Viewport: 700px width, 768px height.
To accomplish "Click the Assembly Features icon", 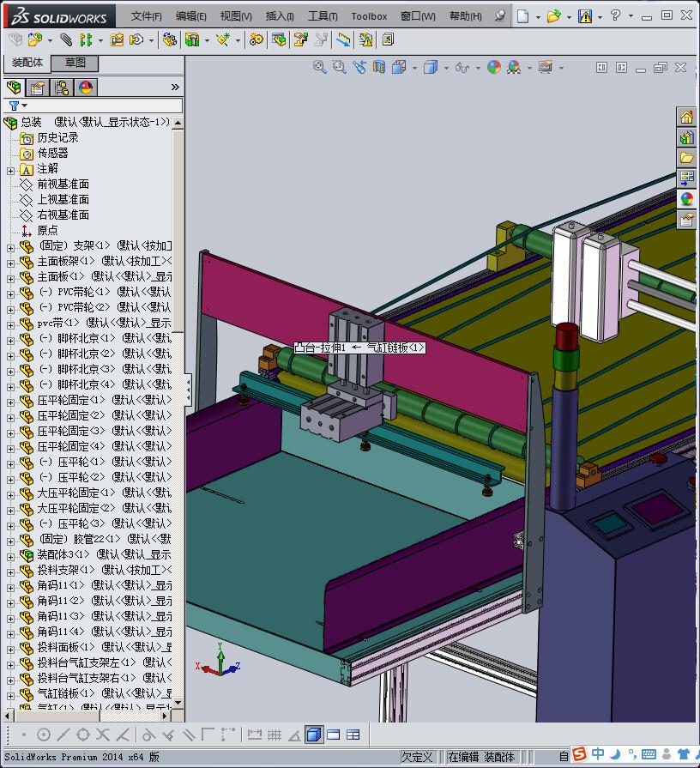I will point(192,39).
